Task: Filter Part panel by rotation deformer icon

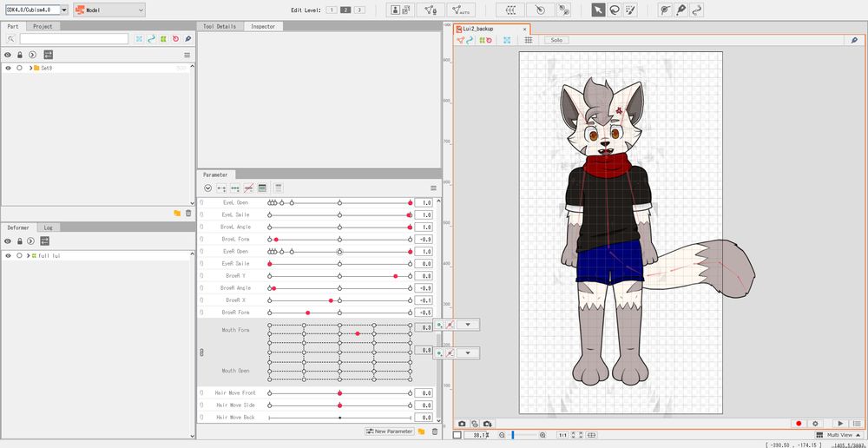Action: (x=175, y=39)
